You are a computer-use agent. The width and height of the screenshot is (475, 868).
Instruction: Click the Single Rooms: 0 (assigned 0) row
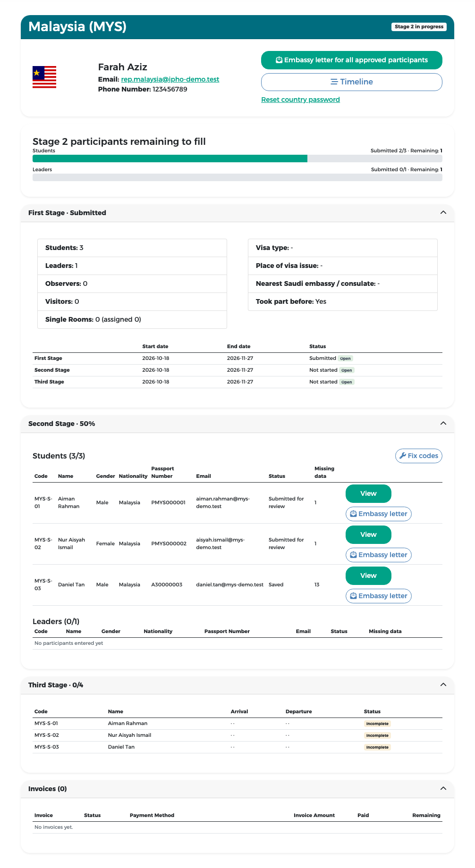coord(132,319)
